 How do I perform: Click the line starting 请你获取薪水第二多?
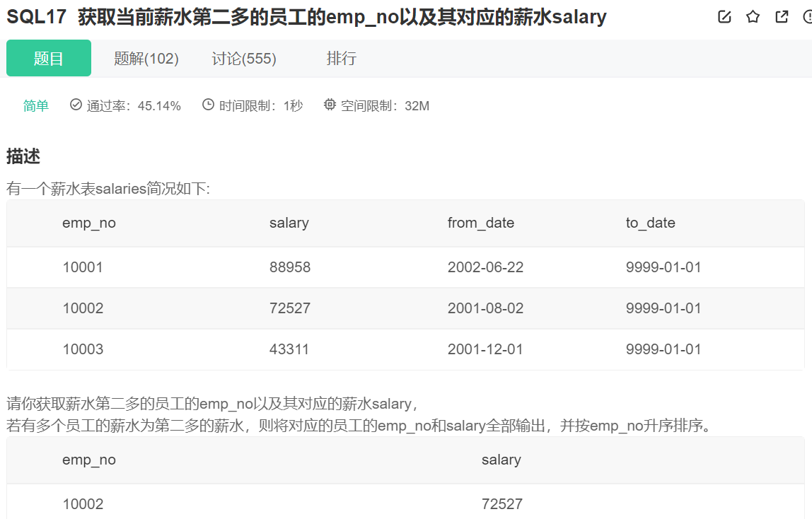(x=212, y=404)
